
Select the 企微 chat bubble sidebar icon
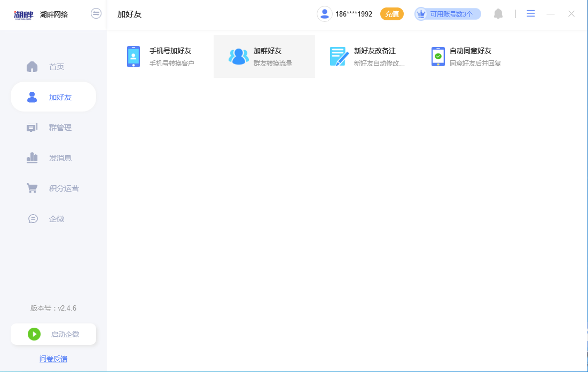(32, 218)
